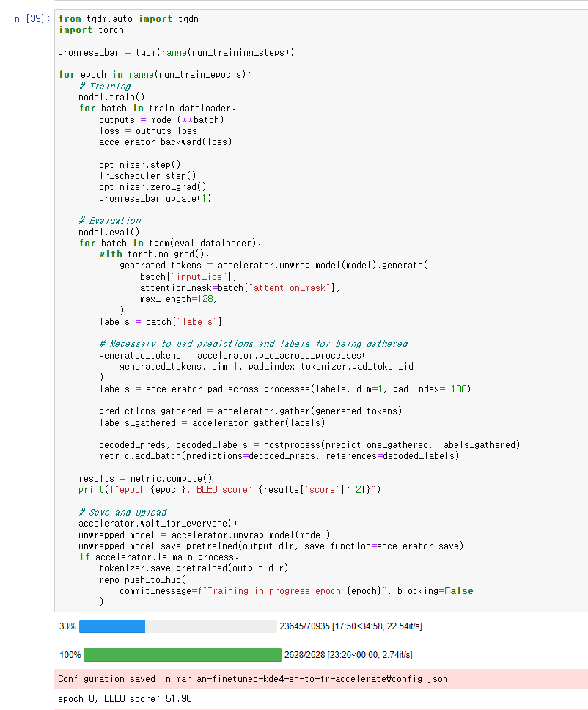Click the '2628/2628' evaluation counter text
Image resolution: width=588 pixels, height=710 pixels.
click(305, 655)
